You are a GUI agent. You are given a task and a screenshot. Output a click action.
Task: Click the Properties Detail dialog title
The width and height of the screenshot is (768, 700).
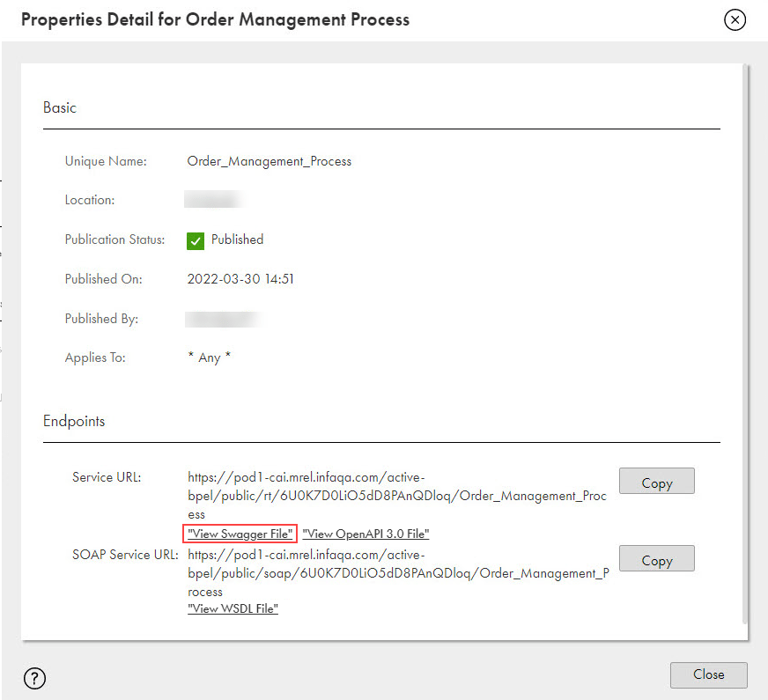click(x=215, y=19)
